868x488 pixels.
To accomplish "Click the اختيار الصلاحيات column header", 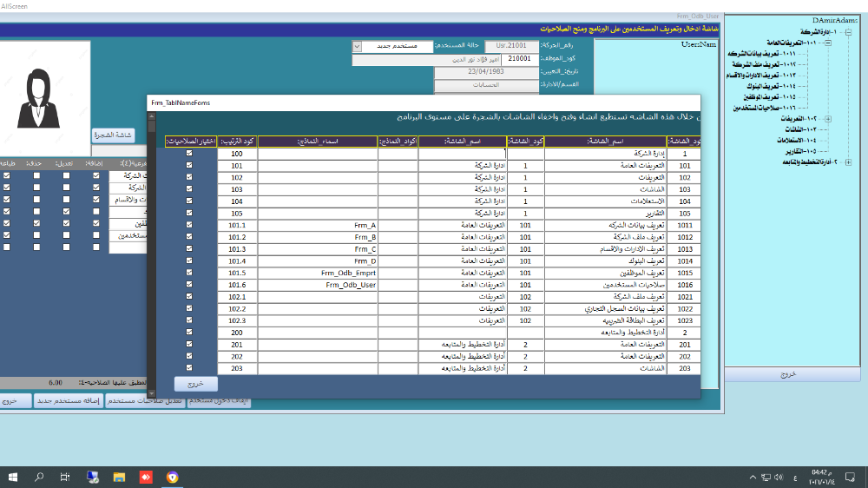I will point(191,142).
